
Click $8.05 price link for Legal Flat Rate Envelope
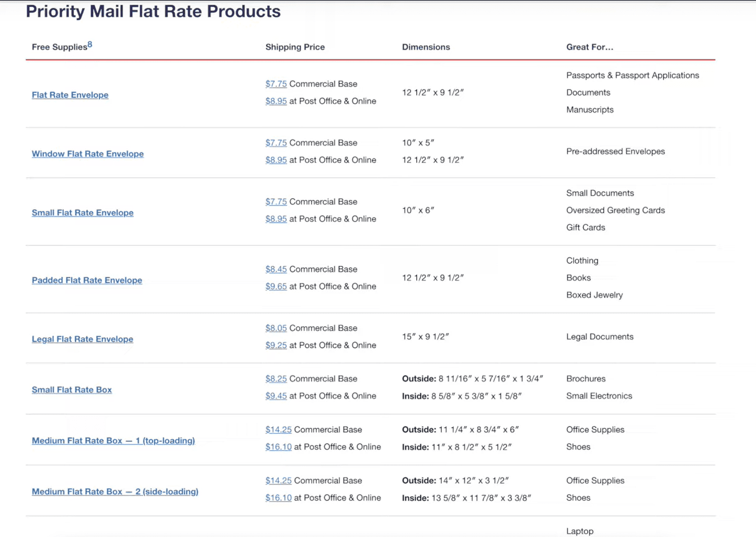tap(276, 328)
